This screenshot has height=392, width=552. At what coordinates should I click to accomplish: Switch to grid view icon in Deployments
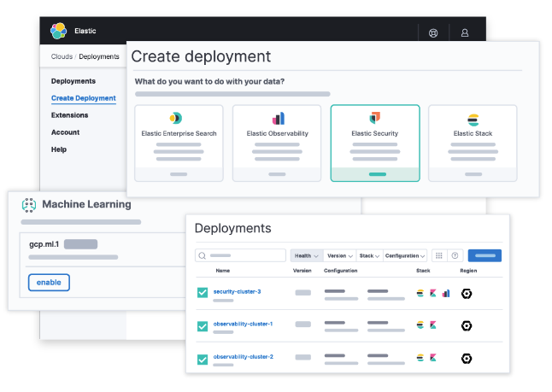tap(439, 255)
